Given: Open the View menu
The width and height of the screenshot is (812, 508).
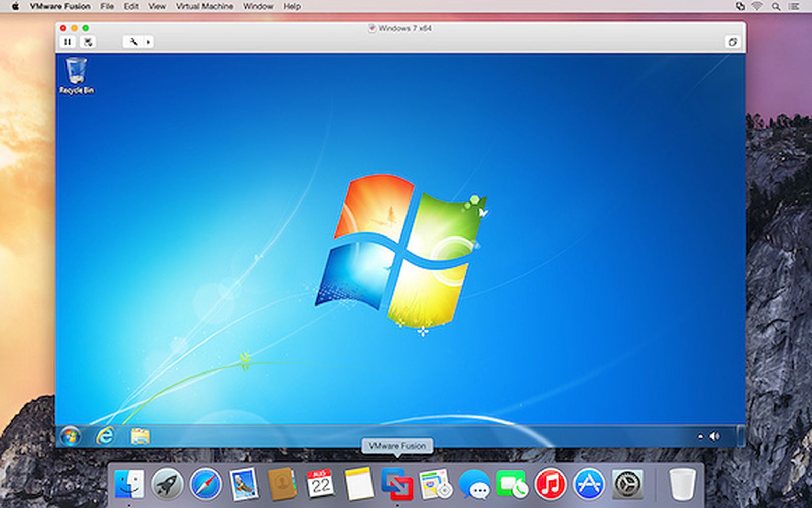Looking at the screenshot, I should pos(157,6).
